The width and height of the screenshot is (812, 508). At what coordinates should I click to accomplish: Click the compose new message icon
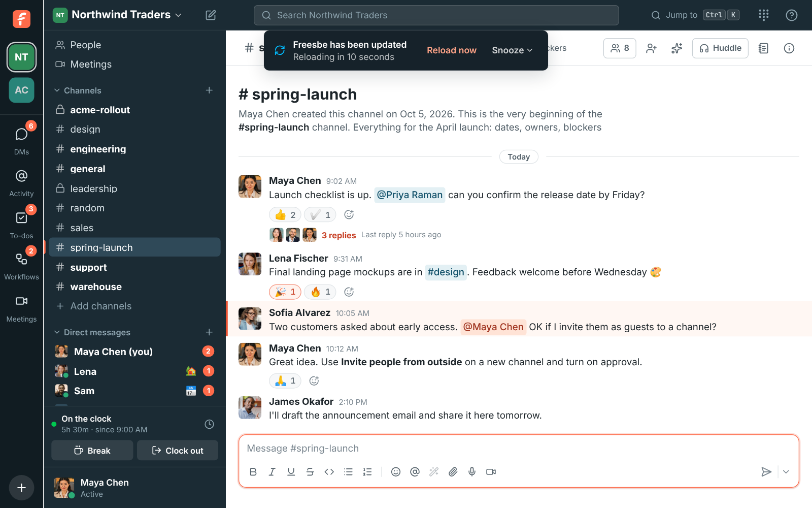(x=211, y=15)
